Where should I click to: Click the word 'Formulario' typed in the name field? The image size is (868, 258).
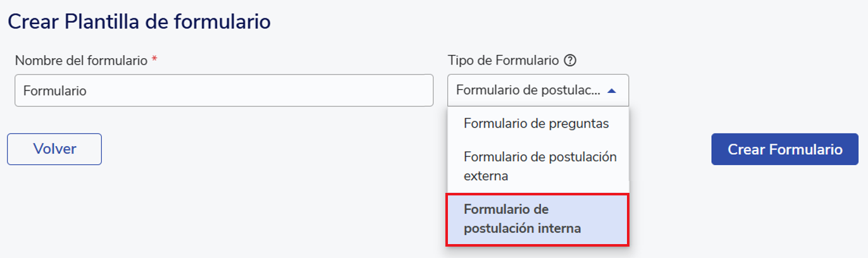[54, 91]
